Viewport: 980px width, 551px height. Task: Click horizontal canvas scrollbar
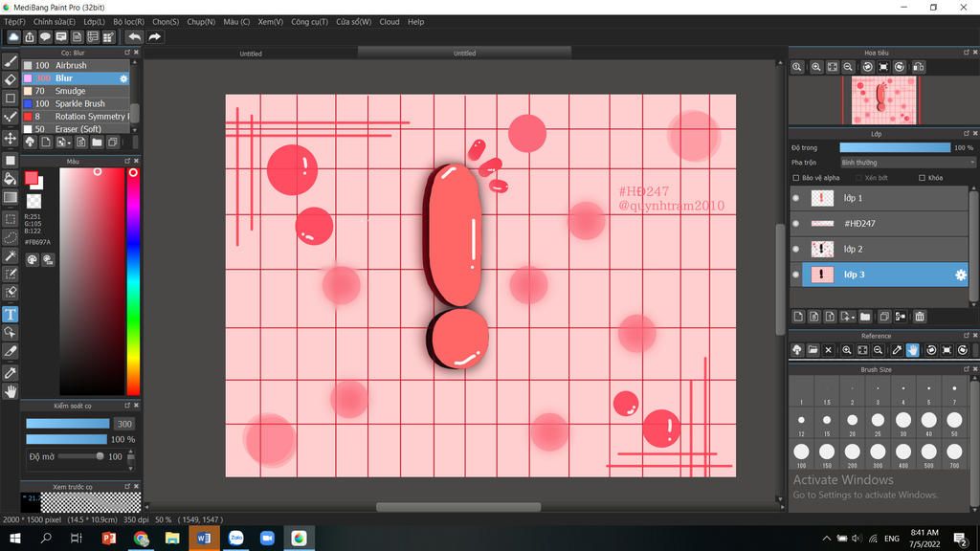(458, 507)
